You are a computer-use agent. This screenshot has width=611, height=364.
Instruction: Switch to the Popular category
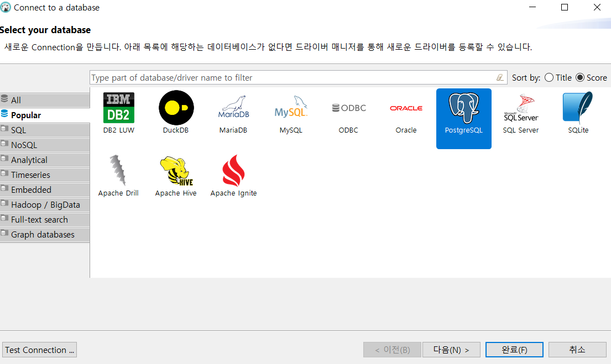[x=45, y=115]
